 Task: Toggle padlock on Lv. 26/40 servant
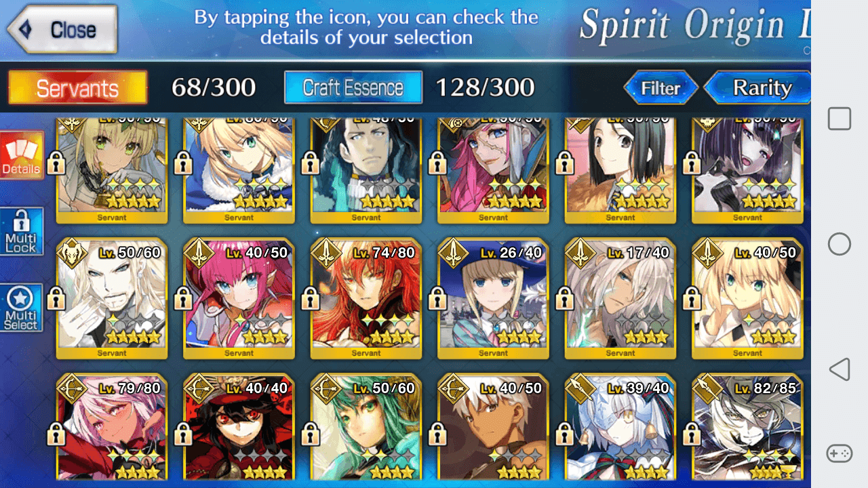pos(437,298)
